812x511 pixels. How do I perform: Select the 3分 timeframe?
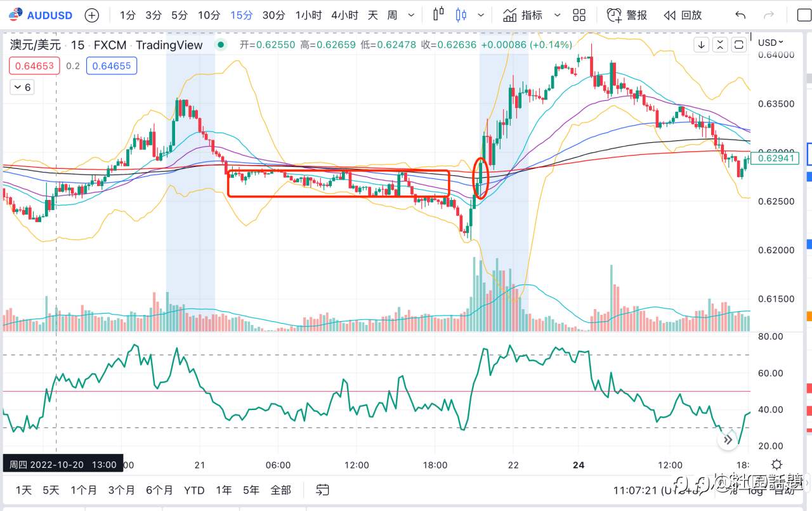click(x=154, y=15)
